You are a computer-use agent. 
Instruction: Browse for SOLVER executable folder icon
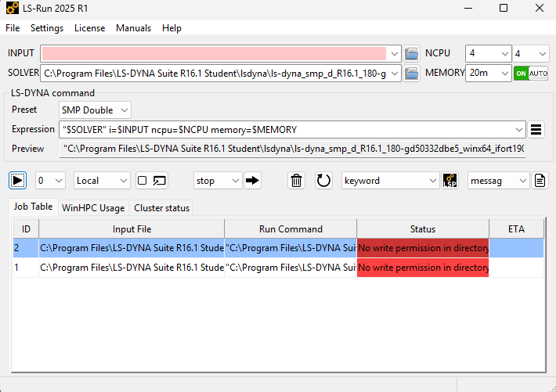(x=411, y=74)
